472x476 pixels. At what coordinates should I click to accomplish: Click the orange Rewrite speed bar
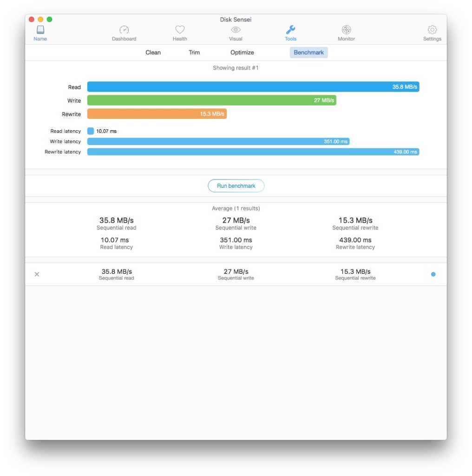coord(157,114)
